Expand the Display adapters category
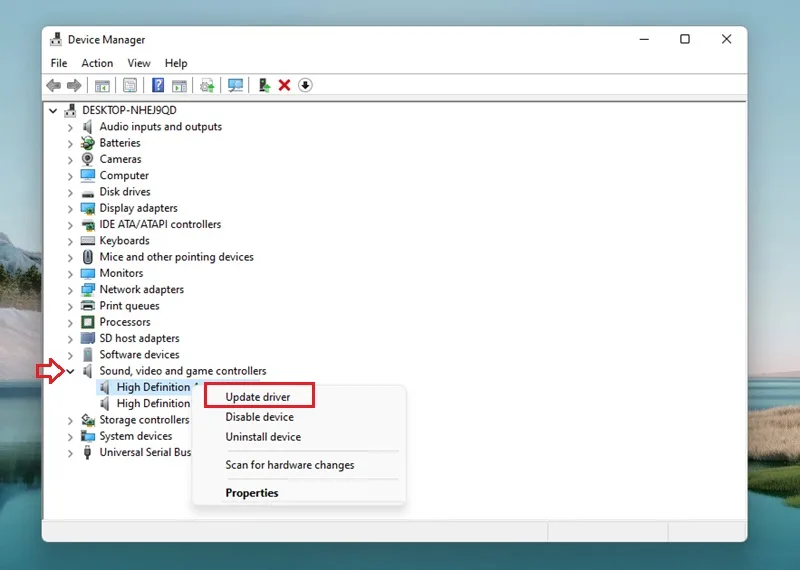 [x=70, y=209]
